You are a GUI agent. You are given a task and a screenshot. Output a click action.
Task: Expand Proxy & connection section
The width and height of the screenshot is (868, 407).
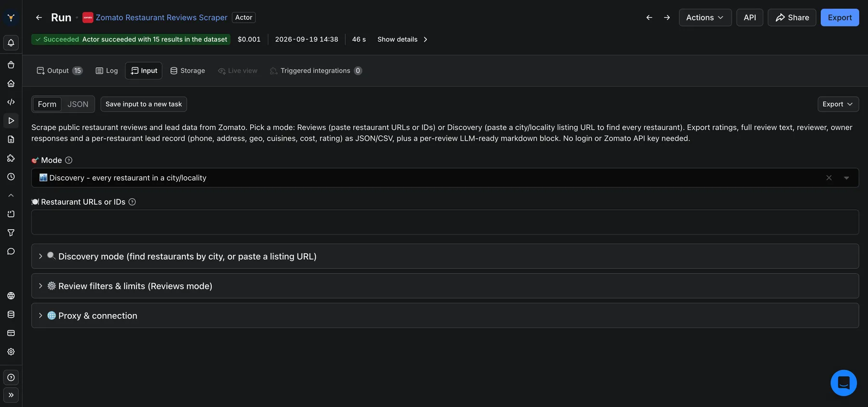tap(445, 315)
